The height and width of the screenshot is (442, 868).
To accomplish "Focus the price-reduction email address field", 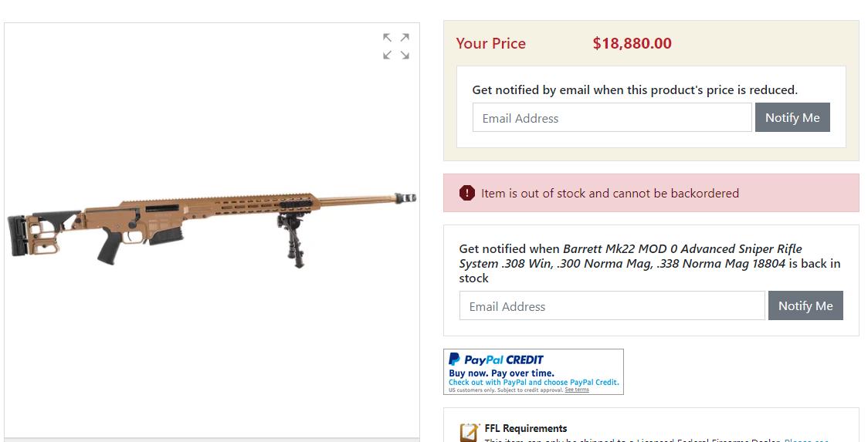I will pos(612,118).
